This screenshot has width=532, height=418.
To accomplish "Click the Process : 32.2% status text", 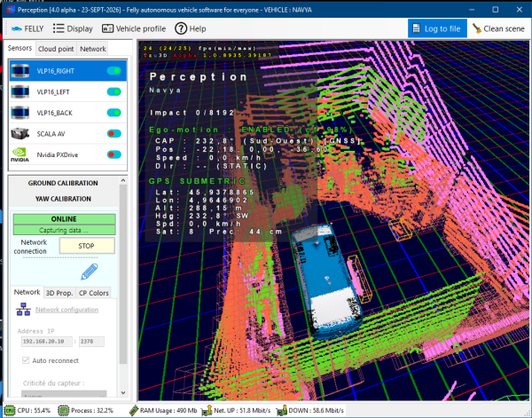I will 92,411.
